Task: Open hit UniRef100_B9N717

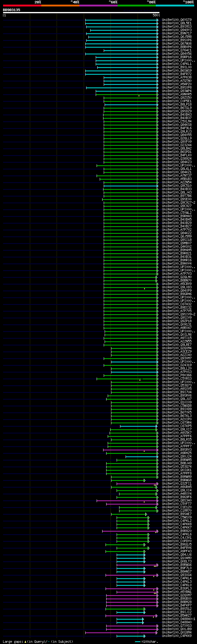Action: (x=177, y=34)
